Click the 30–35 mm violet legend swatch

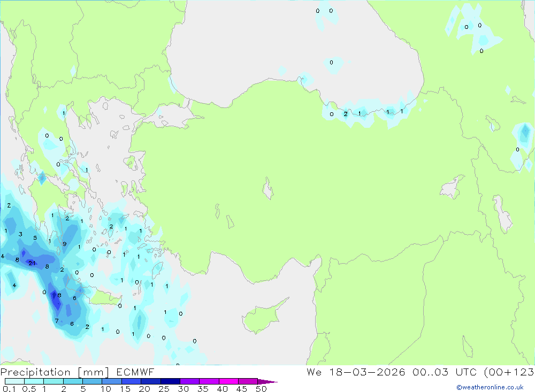190,381
